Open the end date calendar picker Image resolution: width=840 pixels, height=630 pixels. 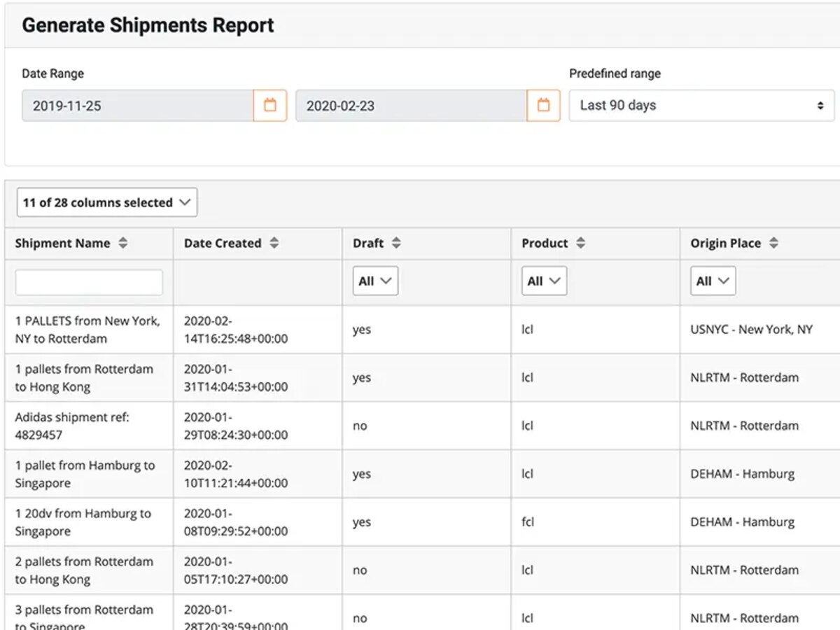point(543,106)
